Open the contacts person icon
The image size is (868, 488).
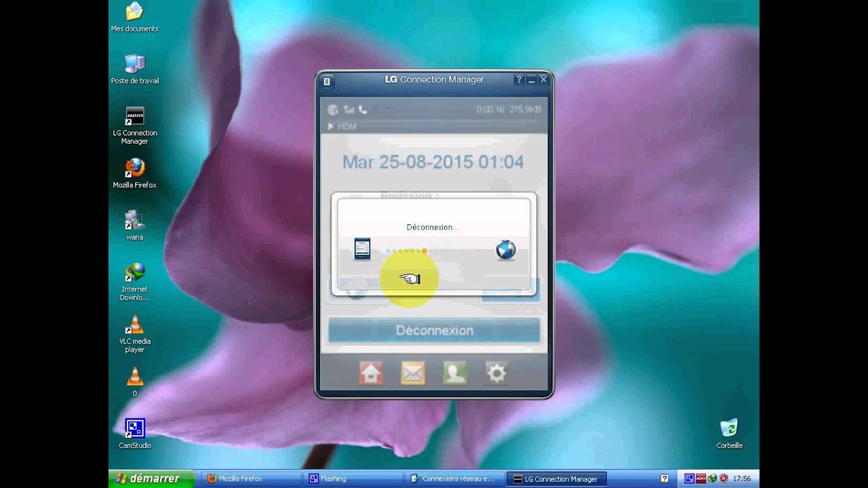(455, 373)
